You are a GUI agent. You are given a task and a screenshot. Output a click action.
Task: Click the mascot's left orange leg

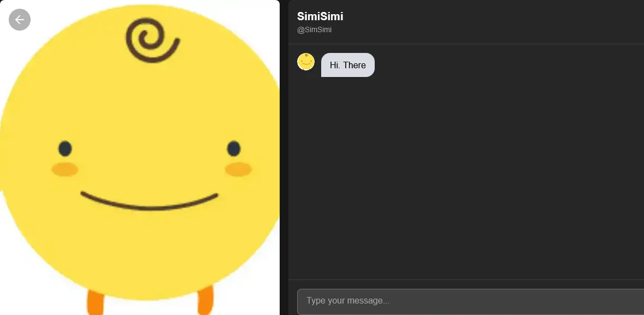click(x=95, y=302)
